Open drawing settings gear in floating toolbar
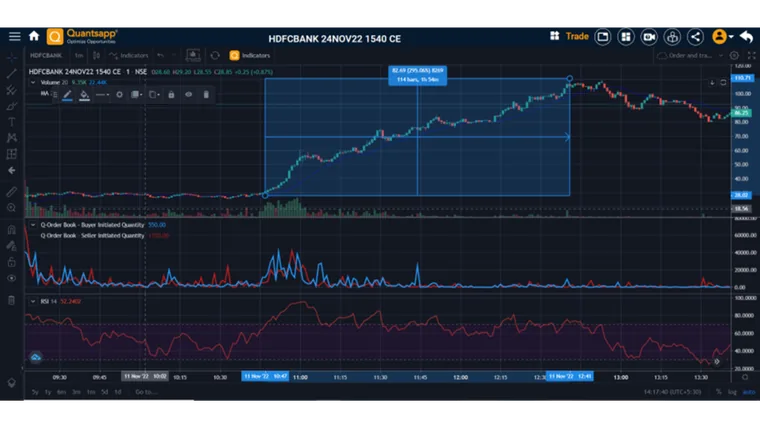 pos(119,95)
